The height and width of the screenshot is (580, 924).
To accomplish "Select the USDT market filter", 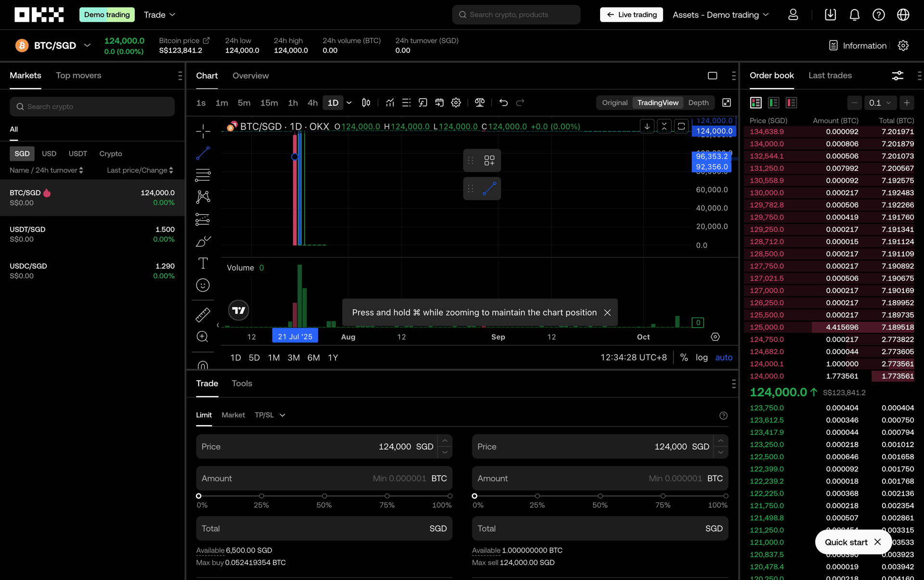I will [77, 154].
